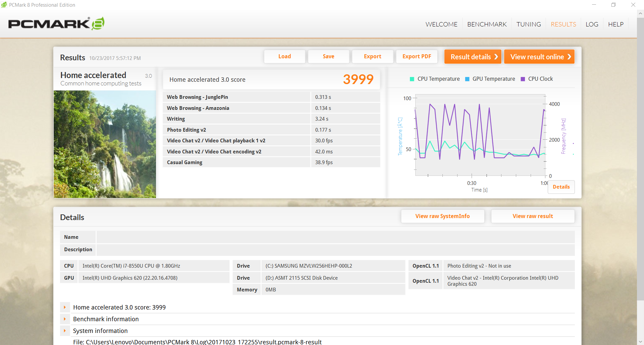Viewport: 644px width, 345px height.
Task: Click View result online button
Action: (539, 57)
